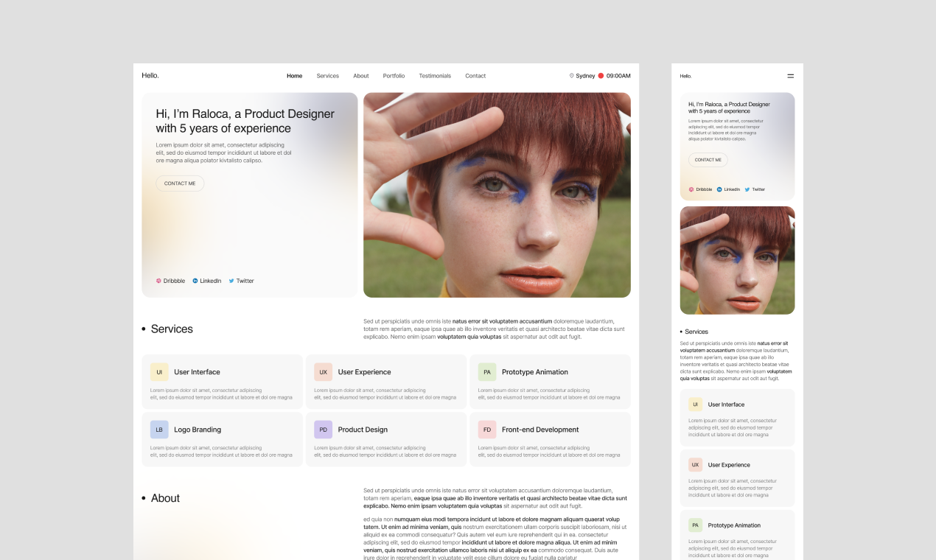This screenshot has height=560, width=936.
Task: Open the Twitter link in desktop hero
Action: 241,281
